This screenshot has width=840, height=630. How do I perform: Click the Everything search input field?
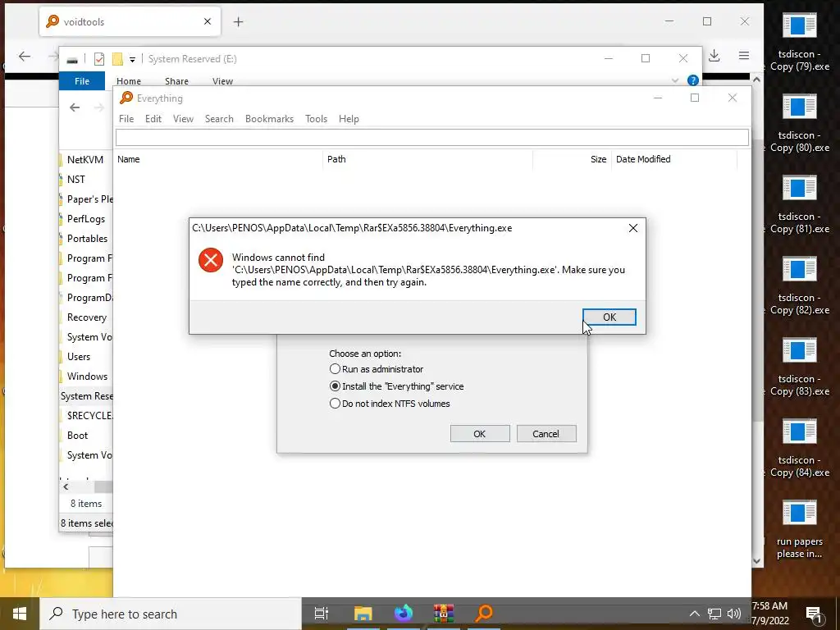431,138
